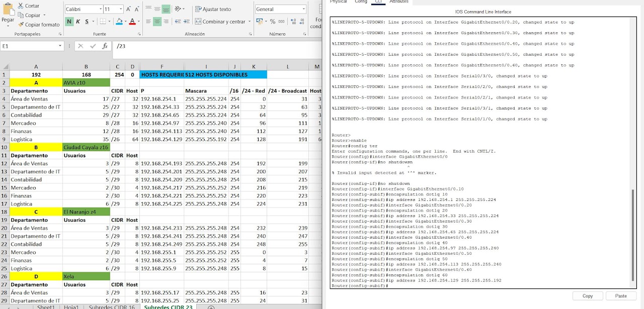
Task: Toggle underline S formatting
Action: [x=87, y=22]
